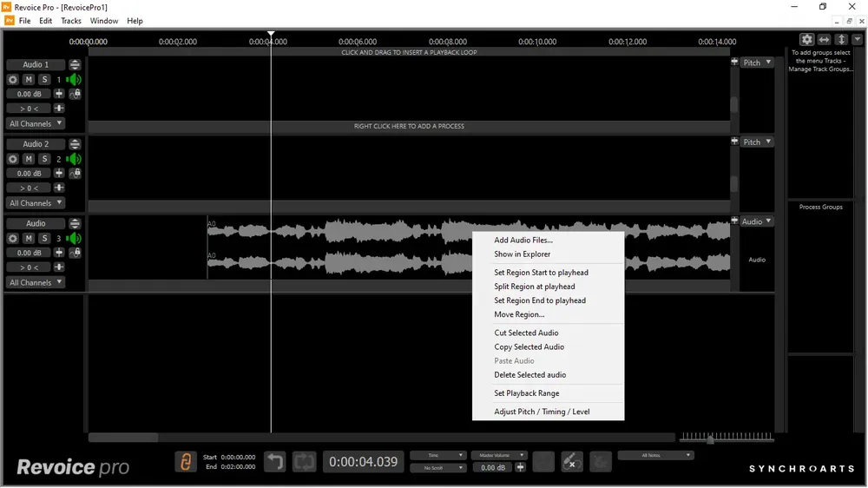Click the plus icon beside Audio 1 Pitch

[734, 62]
